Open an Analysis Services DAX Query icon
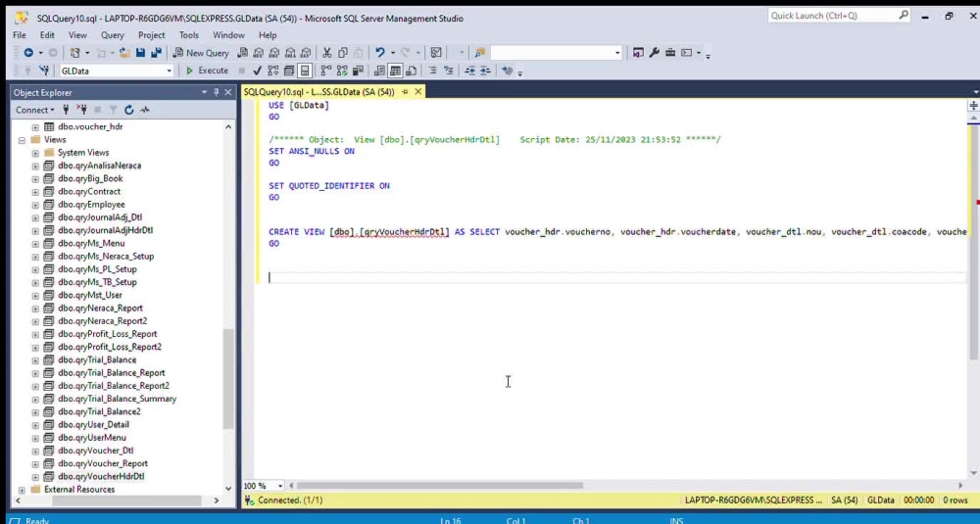The image size is (980, 524). (306, 53)
